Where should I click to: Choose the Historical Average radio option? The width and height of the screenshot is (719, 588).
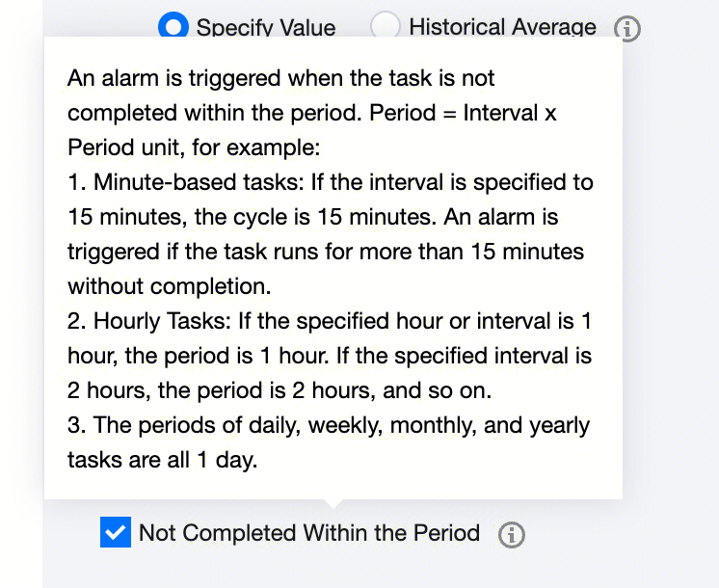386,27
